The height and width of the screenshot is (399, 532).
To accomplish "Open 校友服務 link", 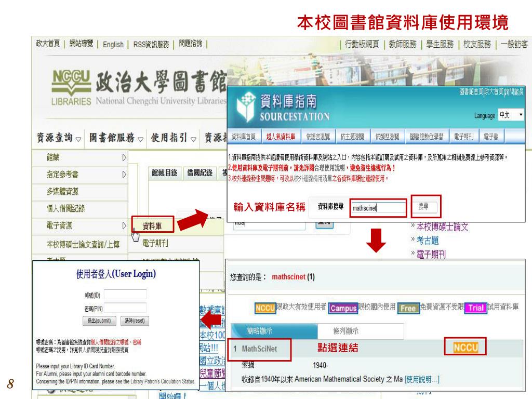I will pyautogui.click(x=477, y=44).
